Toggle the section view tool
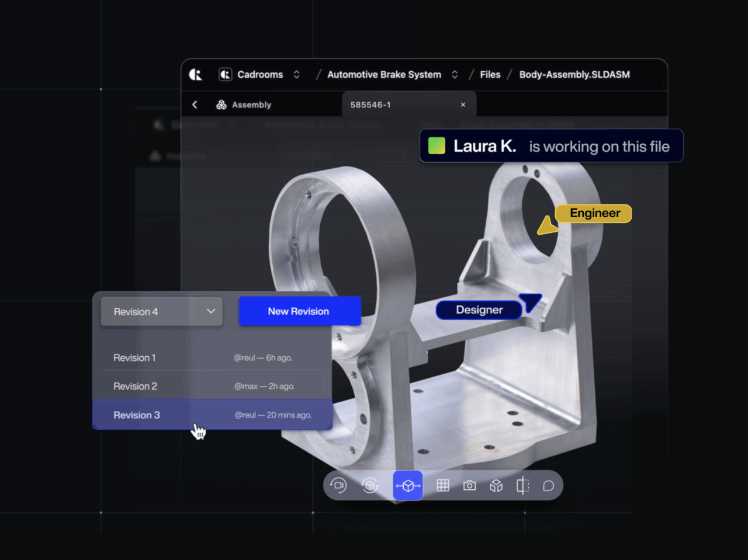The height and width of the screenshot is (560, 748). (522, 485)
